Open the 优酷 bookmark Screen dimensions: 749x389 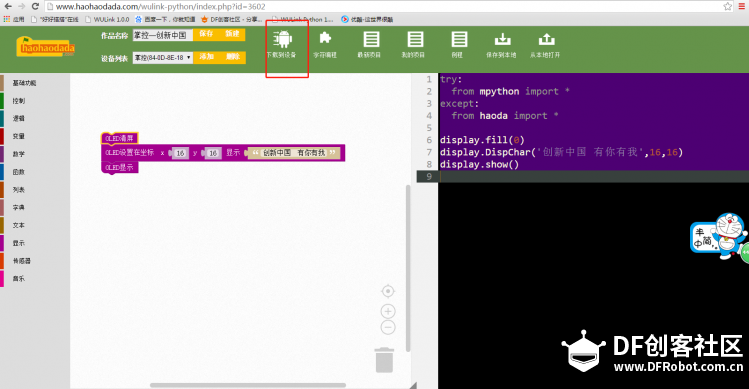point(367,20)
